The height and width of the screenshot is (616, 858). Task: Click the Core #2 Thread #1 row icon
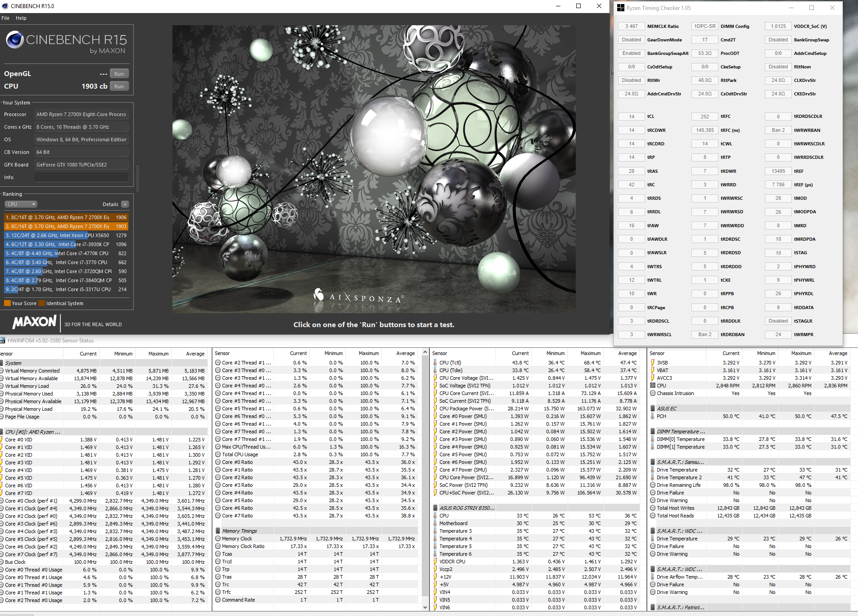pos(218,363)
